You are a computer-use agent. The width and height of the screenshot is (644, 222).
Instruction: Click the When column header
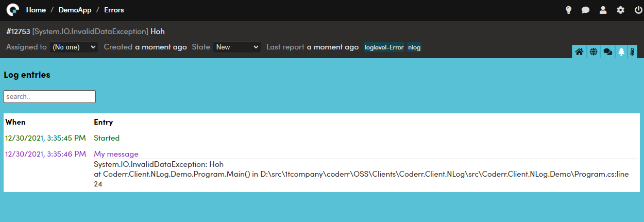coord(15,122)
